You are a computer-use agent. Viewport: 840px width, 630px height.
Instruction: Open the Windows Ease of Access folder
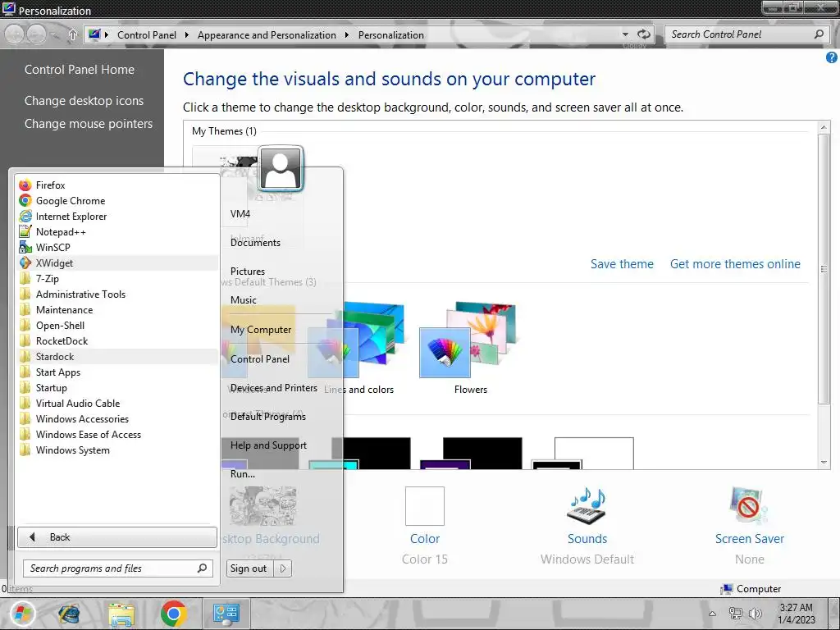(117, 434)
